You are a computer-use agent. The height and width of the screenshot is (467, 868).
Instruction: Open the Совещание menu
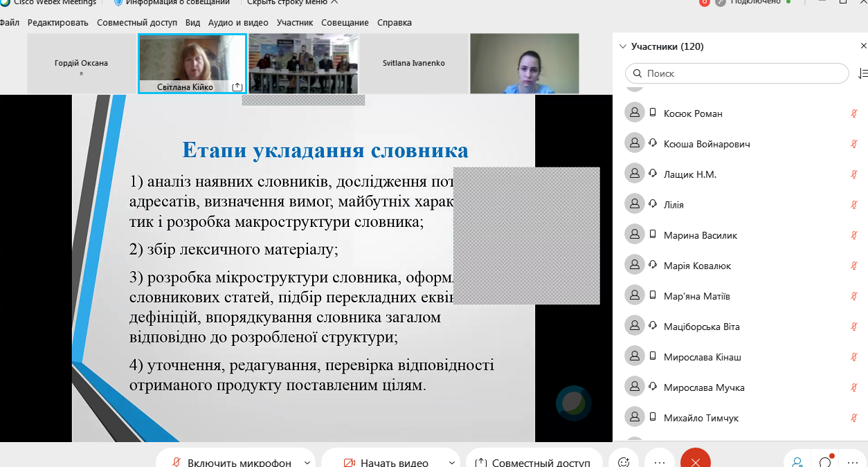point(347,22)
